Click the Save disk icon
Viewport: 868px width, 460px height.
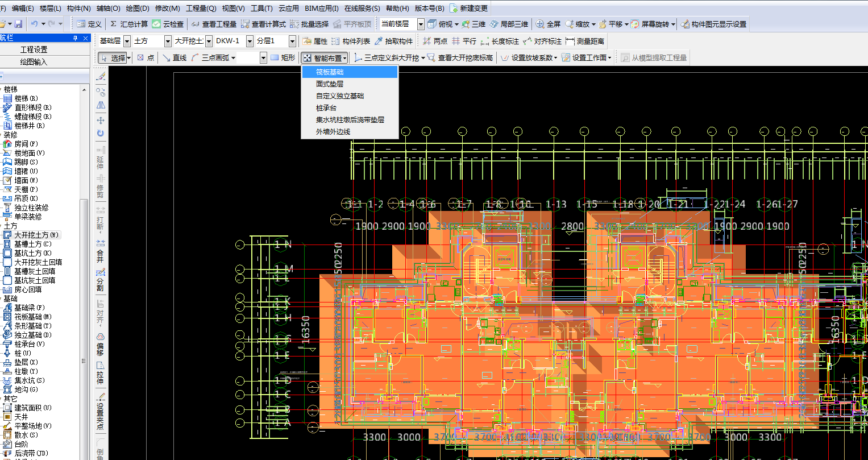[18, 24]
